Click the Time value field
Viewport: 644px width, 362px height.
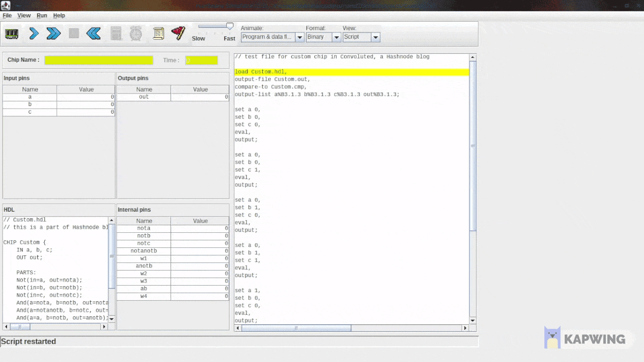201,60
